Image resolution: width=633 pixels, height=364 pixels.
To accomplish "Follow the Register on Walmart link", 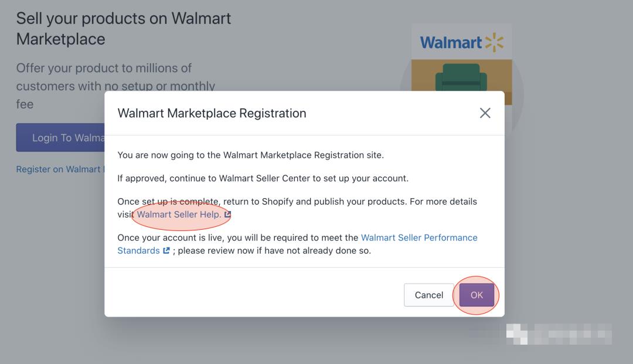I will tap(59, 169).
